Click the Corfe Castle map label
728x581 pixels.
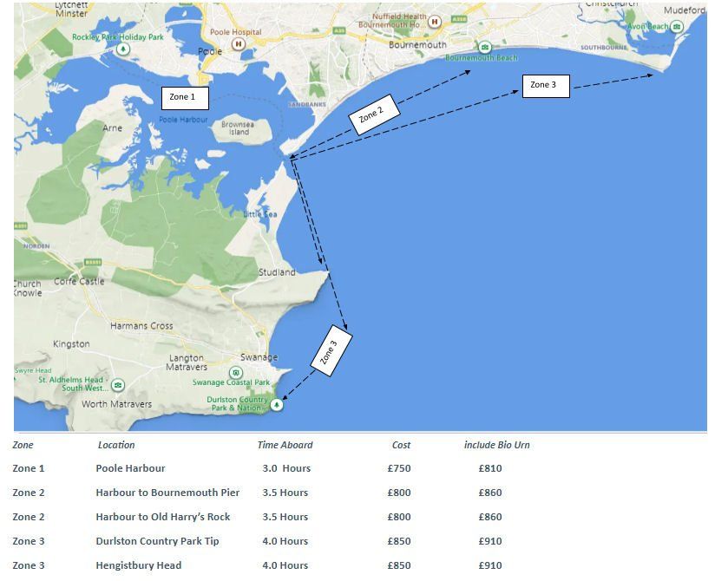click(x=79, y=281)
